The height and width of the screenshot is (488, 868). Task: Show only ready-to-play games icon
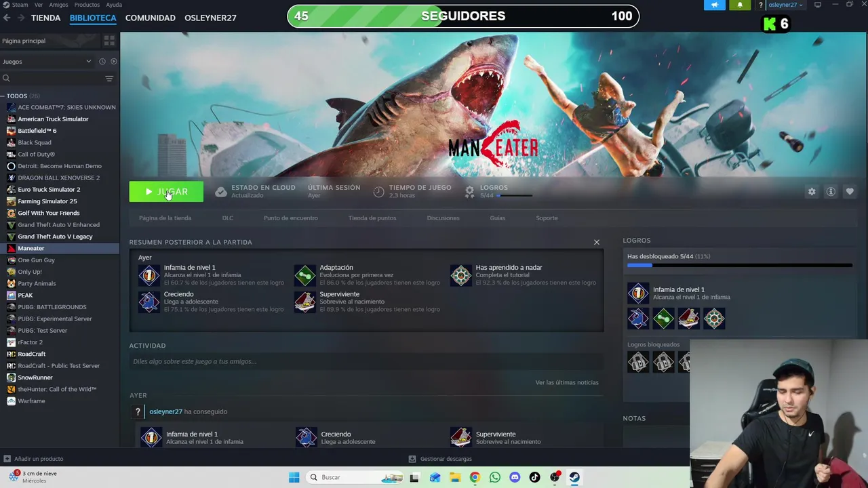click(x=114, y=62)
